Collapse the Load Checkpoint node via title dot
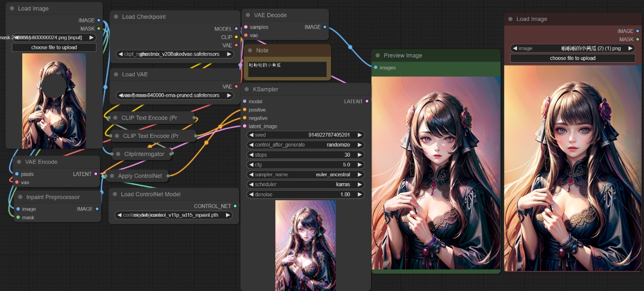Image resolution: width=644 pixels, height=291 pixels. pos(115,17)
